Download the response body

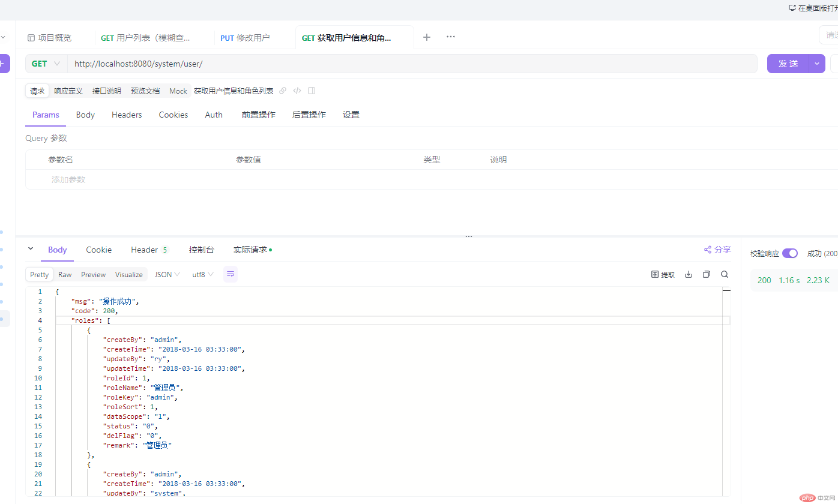(x=689, y=274)
